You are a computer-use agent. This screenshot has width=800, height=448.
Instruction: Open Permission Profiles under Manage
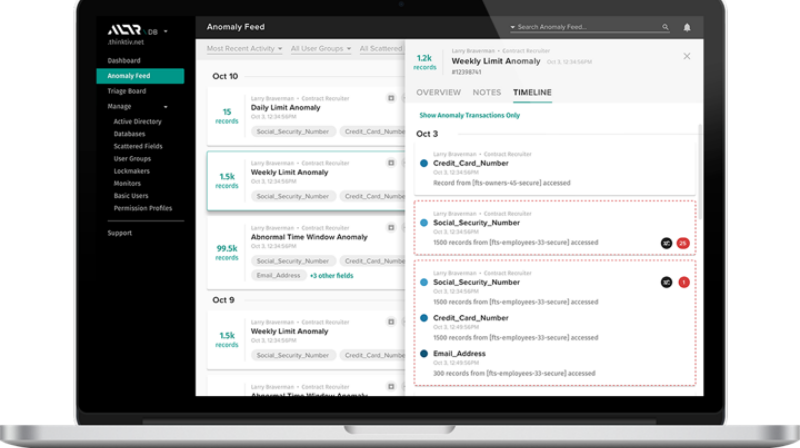pyautogui.click(x=143, y=208)
